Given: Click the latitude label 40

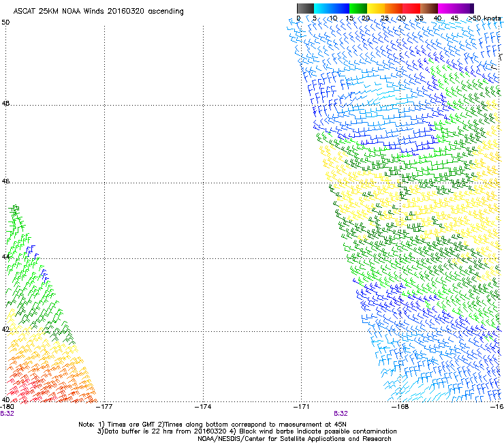Looking at the screenshot, I should [x=5, y=399].
